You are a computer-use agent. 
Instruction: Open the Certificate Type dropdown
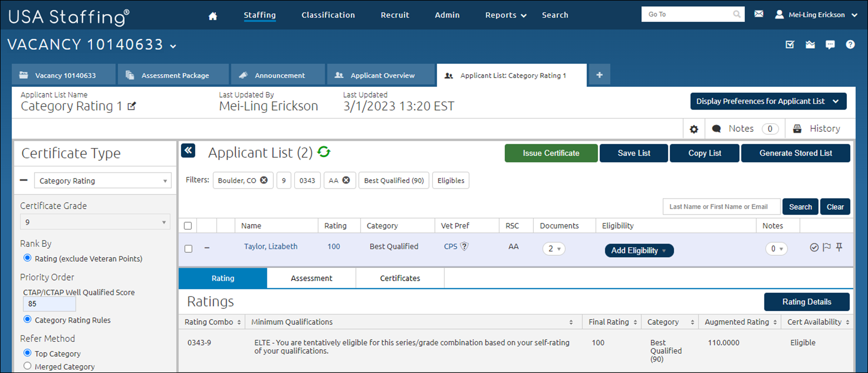point(103,181)
